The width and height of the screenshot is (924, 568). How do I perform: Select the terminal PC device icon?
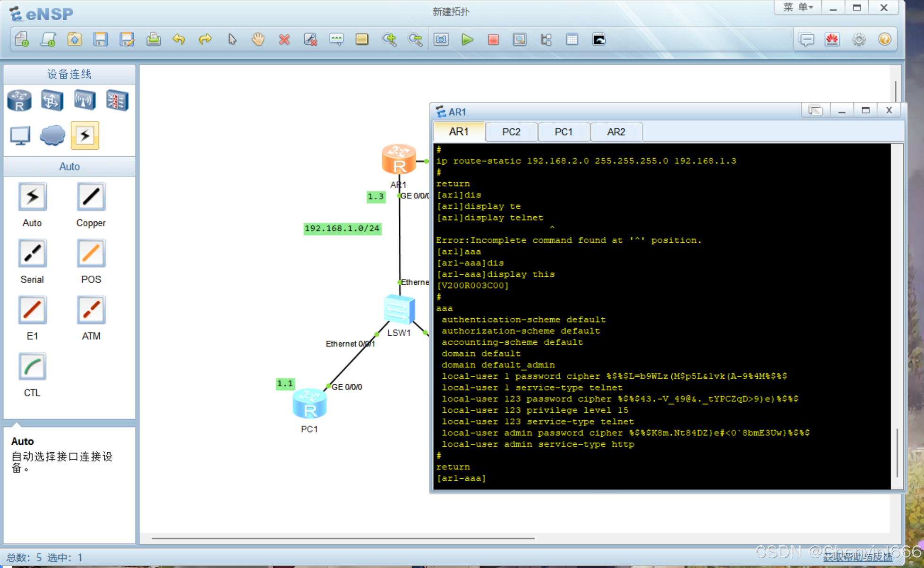click(19, 136)
